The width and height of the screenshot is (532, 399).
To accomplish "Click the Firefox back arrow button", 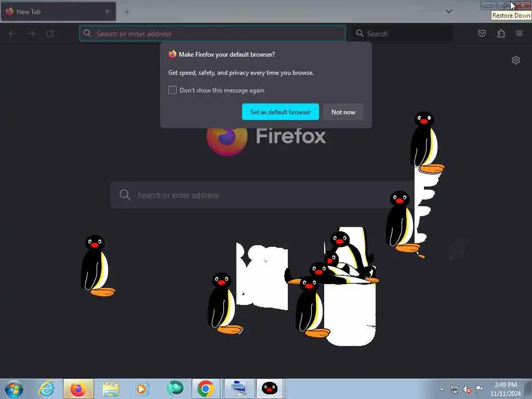I will [12, 34].
